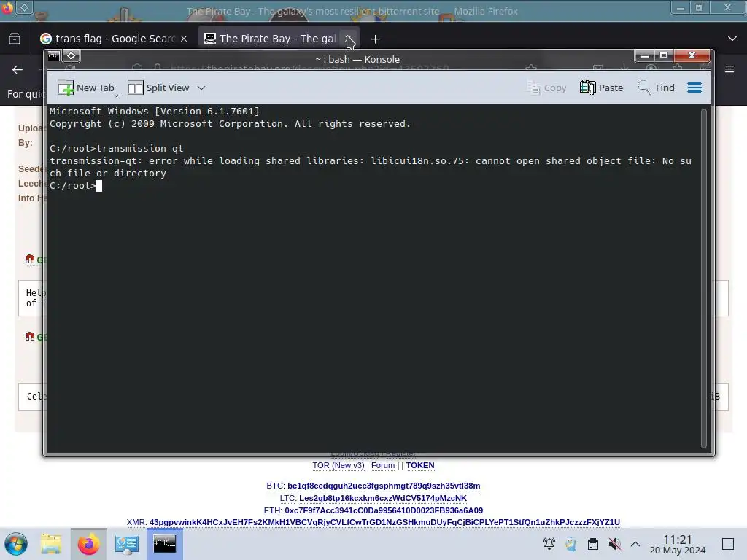Click Konsole vertical scrollbar
Screen dimensions: 747x560
(x=704, y=278)
